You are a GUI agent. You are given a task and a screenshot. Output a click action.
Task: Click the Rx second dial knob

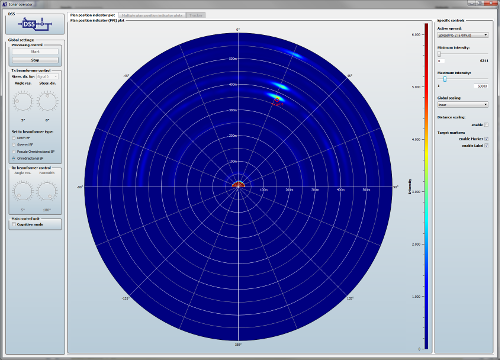(x=47, y=191)
